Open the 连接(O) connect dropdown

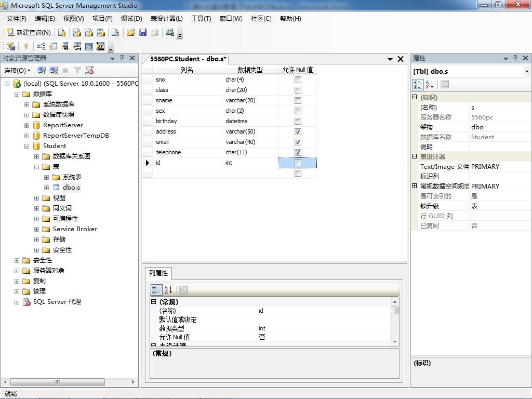(x=17, y=70)
